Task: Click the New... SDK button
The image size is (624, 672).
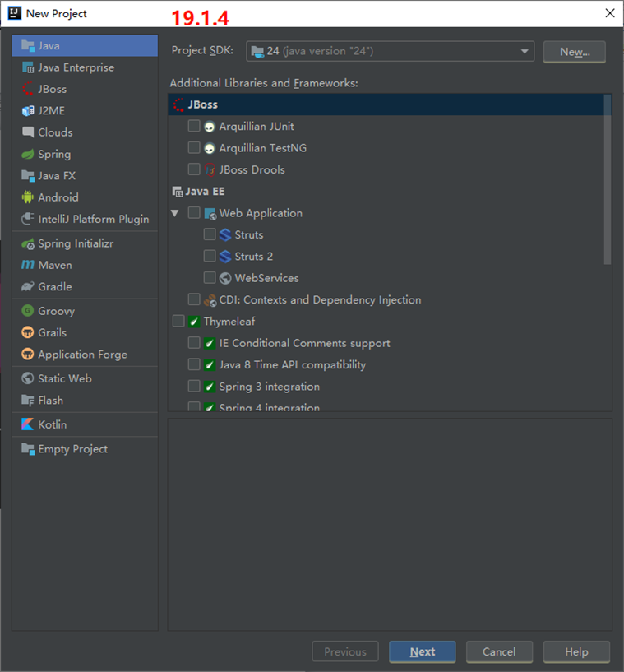Action: tap(575, 52)
